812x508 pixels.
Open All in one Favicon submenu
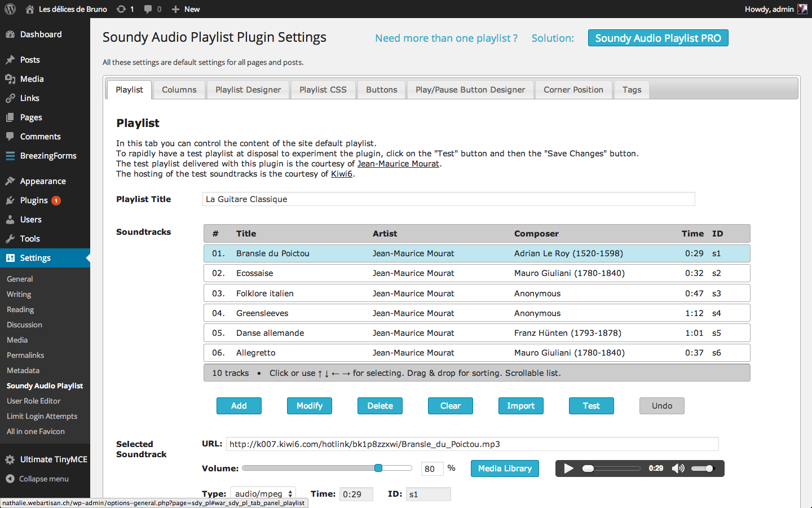[36, 431]
